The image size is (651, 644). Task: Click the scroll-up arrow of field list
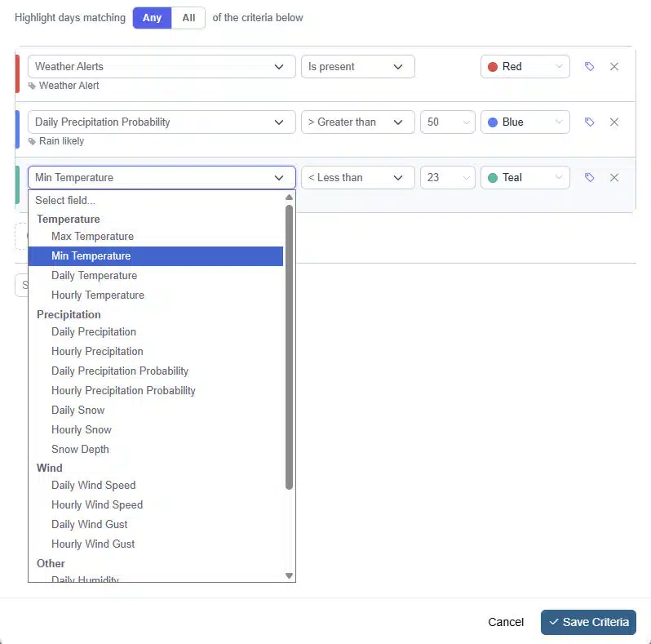(x=289, y=198)
